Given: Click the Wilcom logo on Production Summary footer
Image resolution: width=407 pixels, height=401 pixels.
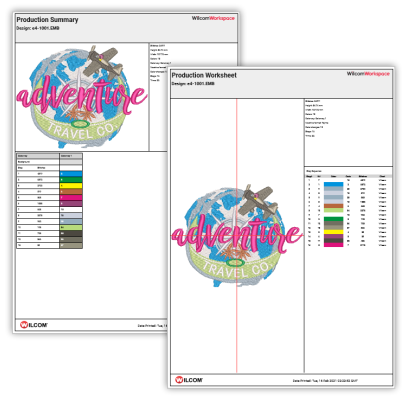Looking at the screenshot, I should click(x=34, y=324).
